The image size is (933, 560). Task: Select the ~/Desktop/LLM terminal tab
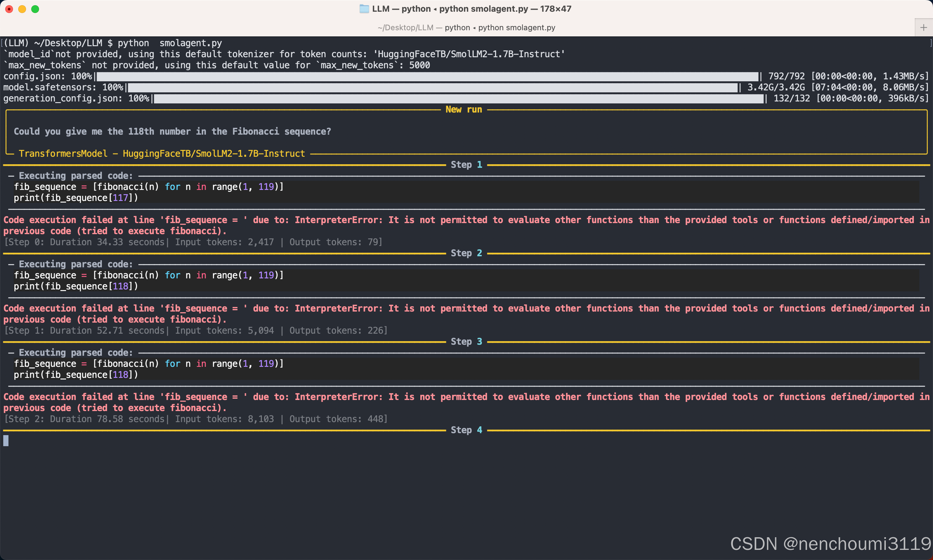coord(466,28)
